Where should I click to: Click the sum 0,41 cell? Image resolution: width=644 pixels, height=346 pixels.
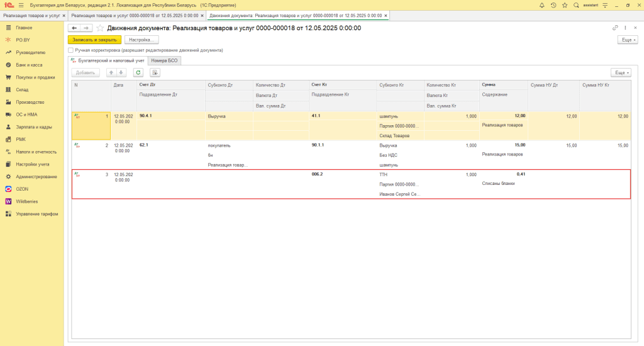point(504,174)
